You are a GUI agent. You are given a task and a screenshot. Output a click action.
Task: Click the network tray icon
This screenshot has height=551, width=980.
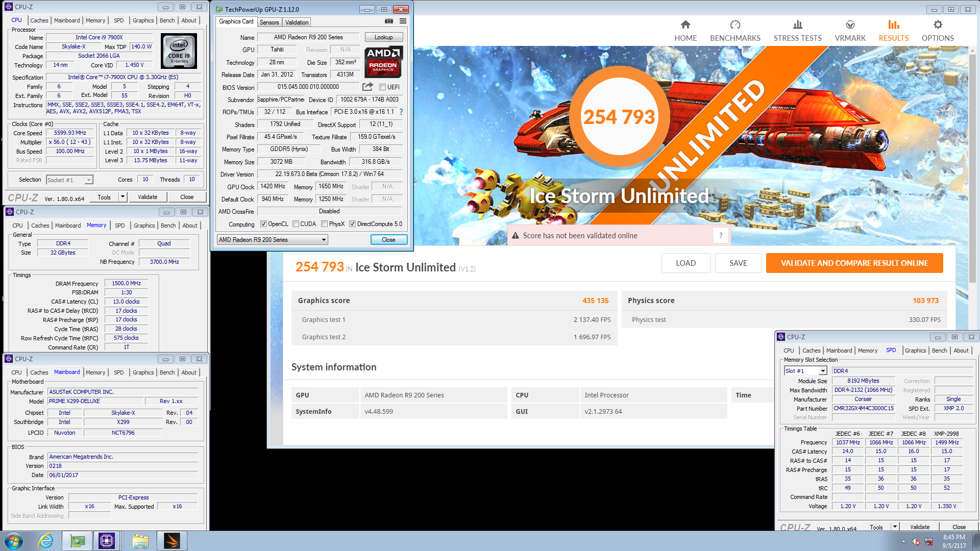coord(928,541)
